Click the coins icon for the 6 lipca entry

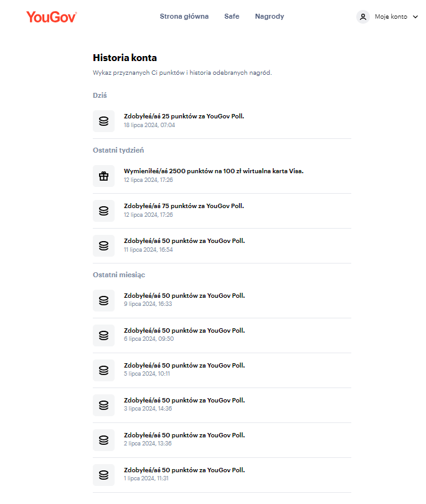(x=103, y=335)
